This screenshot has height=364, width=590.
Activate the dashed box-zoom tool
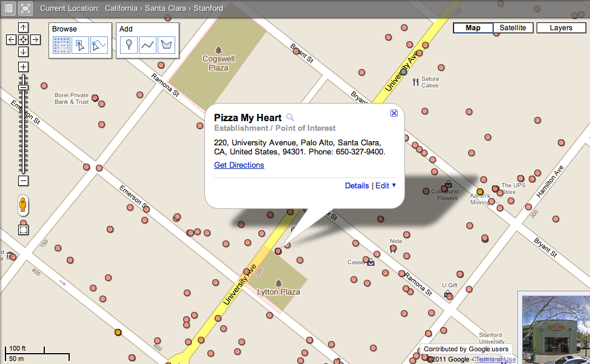tap(23, 230)
